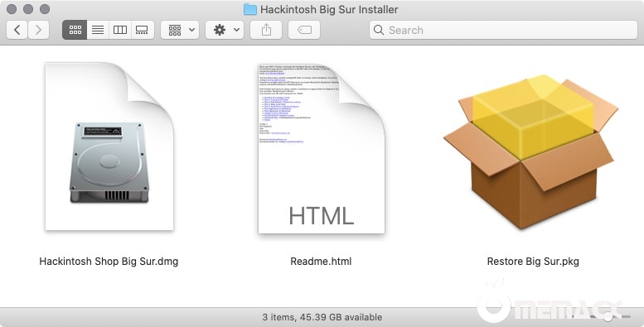Select the Restore Big Sur package box icon
Screen dimensions: 644x327
pos(530,151)
